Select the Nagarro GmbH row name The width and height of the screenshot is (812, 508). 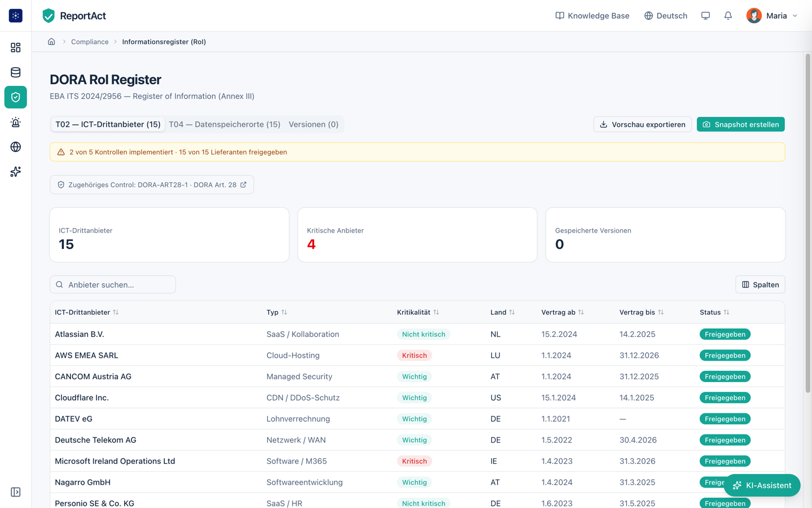pos(82,483)
